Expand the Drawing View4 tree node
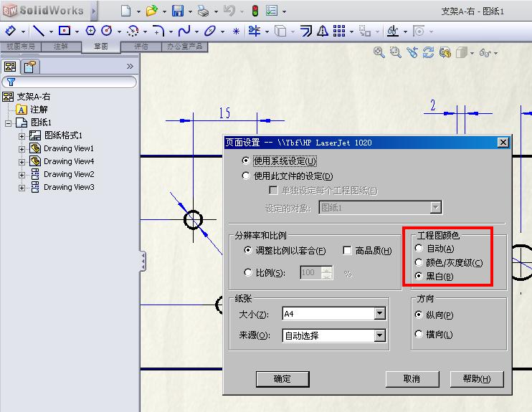The width and height of the screenshot is (532, 412). [22, 162]
